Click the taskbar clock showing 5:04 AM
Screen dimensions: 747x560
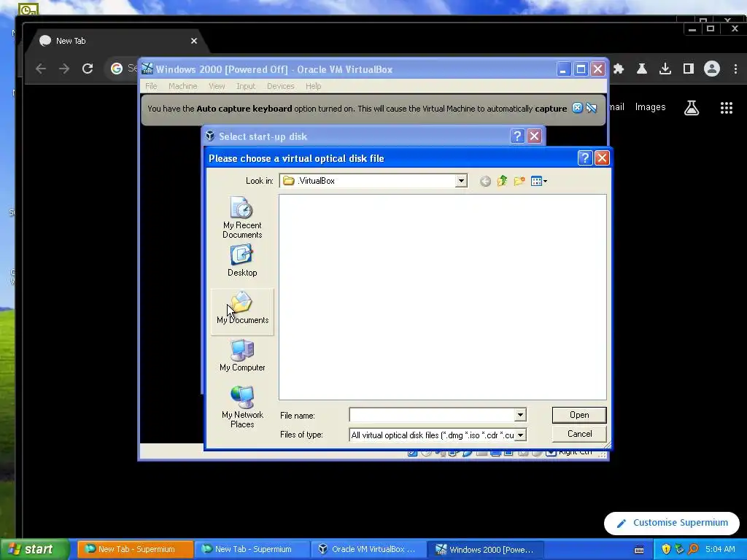(x=720, y=549)
